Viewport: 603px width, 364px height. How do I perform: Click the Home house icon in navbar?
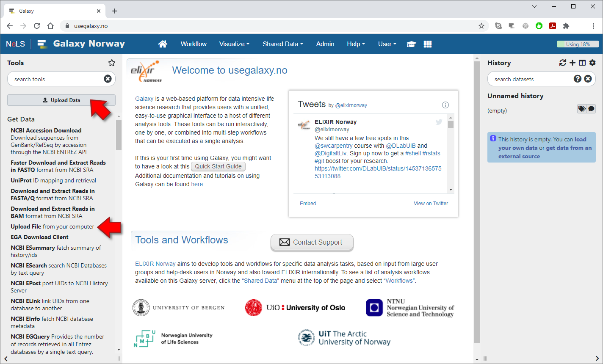[x=163, y=44]
